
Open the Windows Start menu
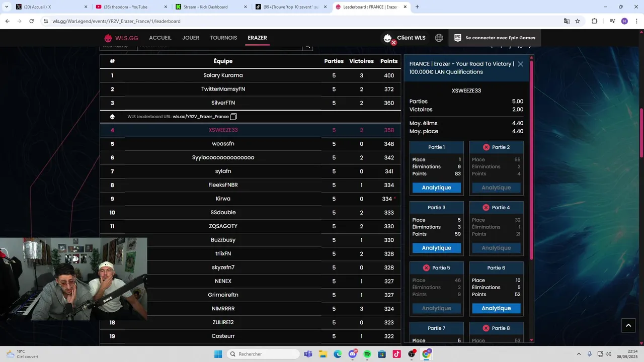click(x=218, y=354)
